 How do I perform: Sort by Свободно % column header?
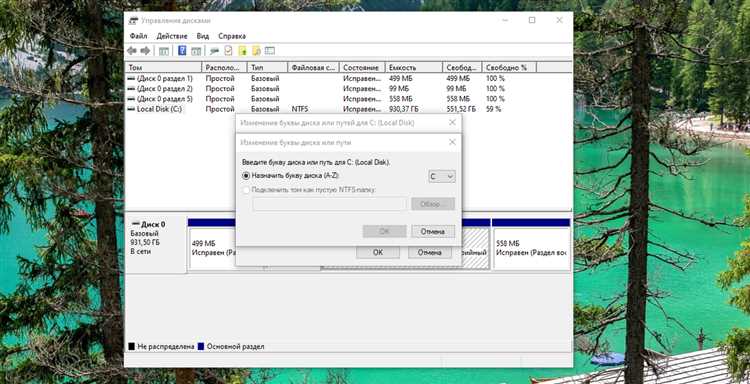pyautogui.click(x=509, y=68)
